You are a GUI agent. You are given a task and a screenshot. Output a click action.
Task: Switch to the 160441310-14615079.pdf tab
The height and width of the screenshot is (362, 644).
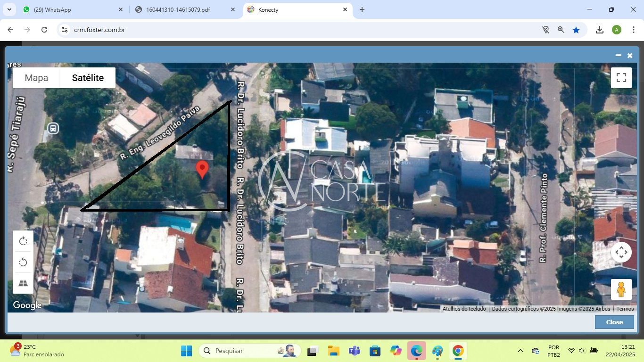click(x=184, y=9)
